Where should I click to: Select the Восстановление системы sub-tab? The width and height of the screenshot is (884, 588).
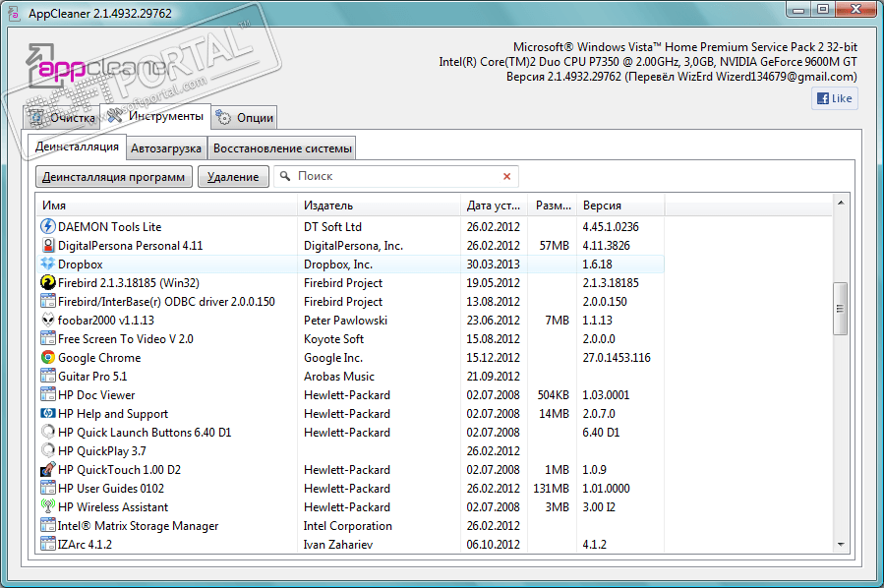[282, 148]
